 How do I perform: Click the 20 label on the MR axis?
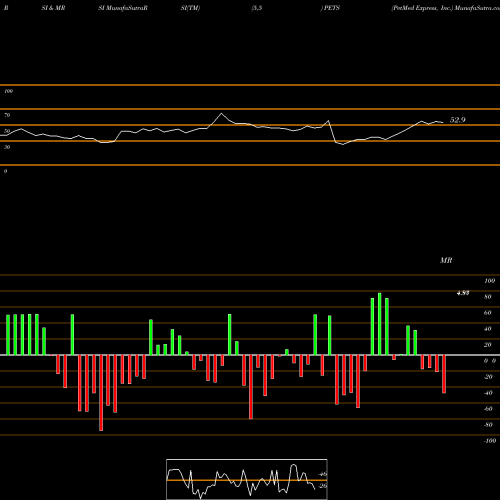(x=488, y=345)
